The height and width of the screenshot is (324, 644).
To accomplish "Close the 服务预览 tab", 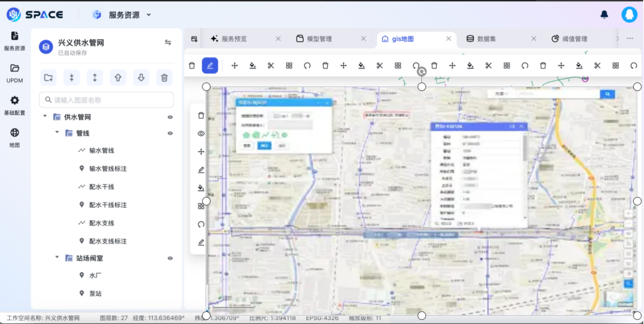I will (x=278, y=39).
